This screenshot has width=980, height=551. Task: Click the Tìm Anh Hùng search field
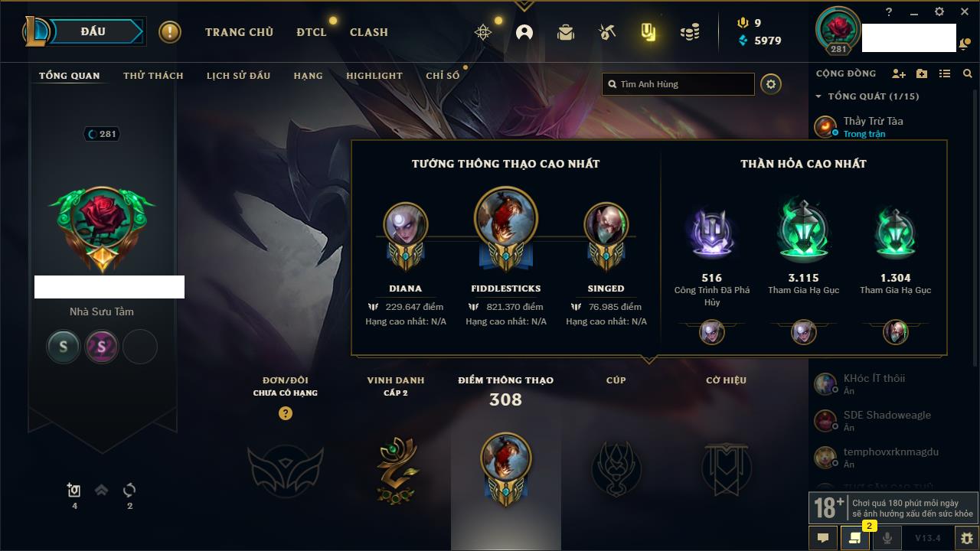click(x=678, y=84)
